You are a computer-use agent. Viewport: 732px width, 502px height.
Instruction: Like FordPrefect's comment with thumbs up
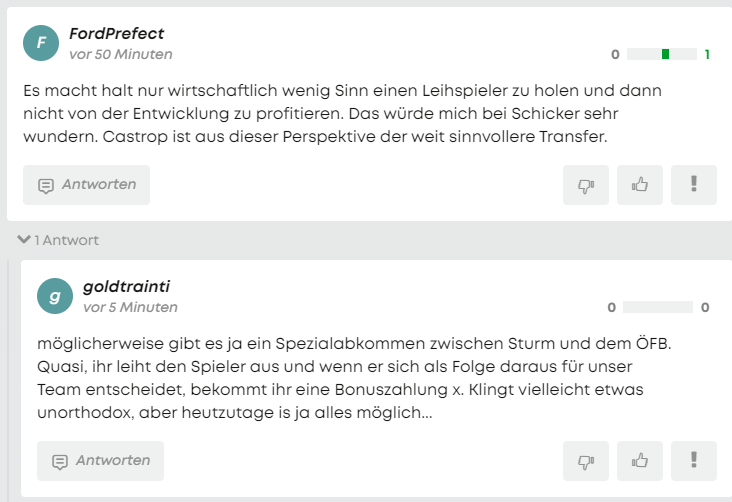(640, 185)
